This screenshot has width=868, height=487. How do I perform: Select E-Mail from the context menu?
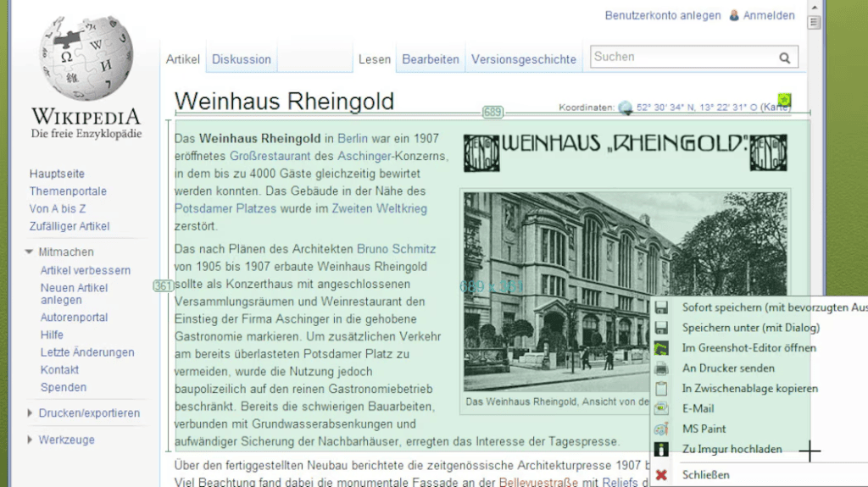(698, 409)
